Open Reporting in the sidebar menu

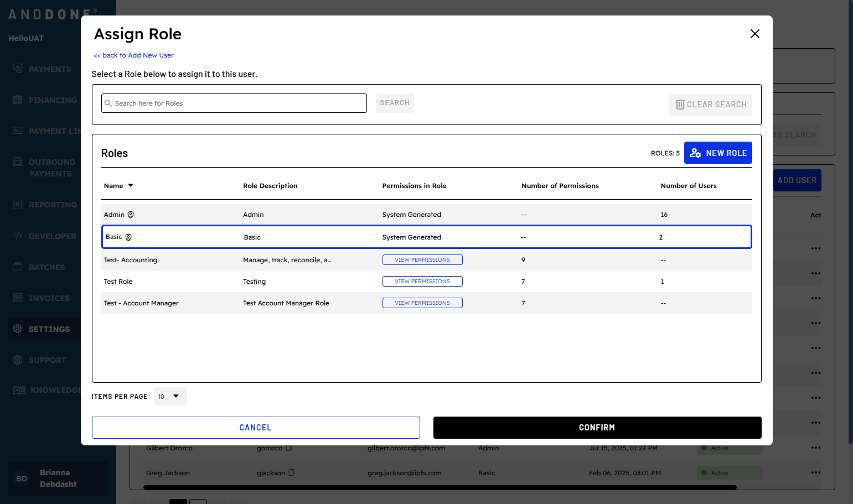(x=53, y=205)
